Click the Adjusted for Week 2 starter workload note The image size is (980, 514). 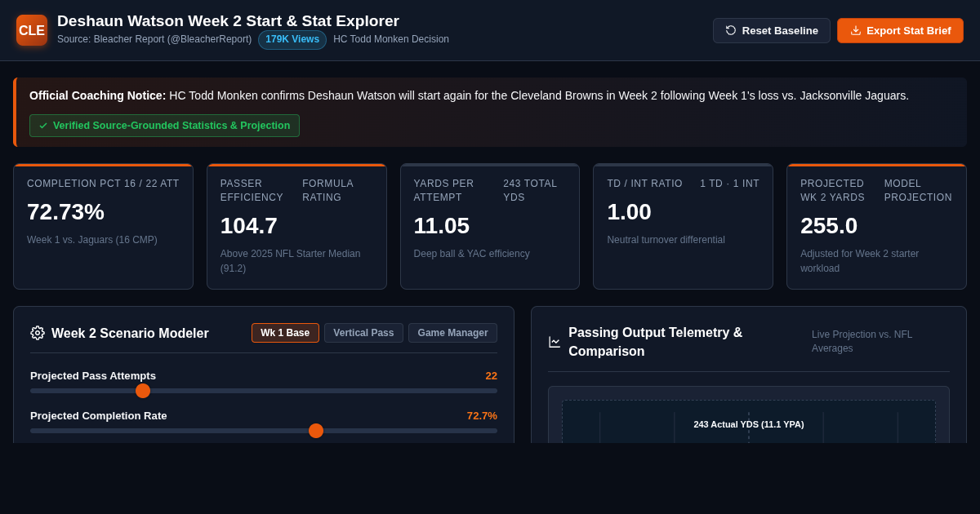pyautogui.click(x=859, y=261)
